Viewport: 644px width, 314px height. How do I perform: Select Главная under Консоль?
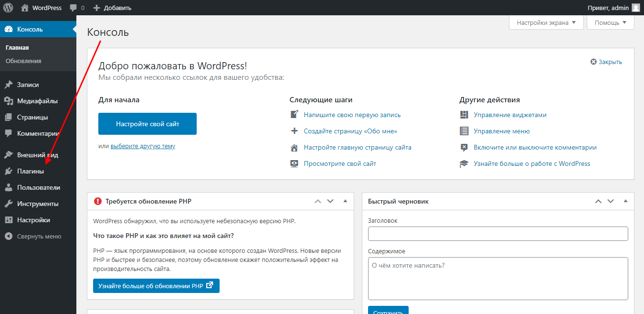18,47
